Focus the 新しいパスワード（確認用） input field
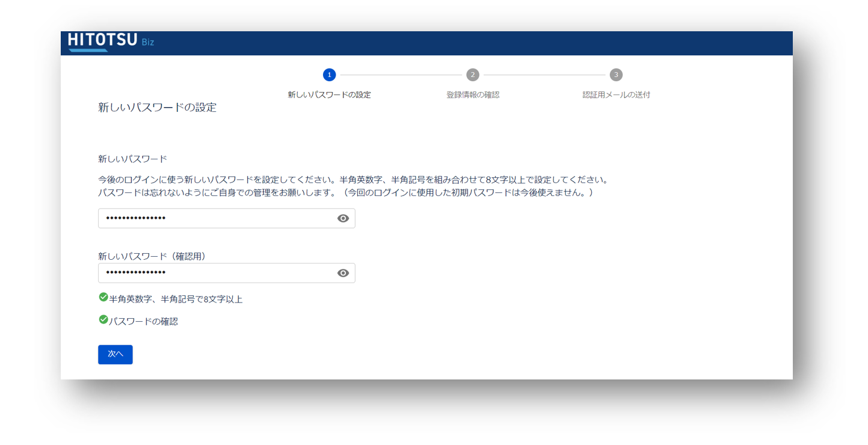The width and height of the screenshot is (868, 445). (226, 273)
